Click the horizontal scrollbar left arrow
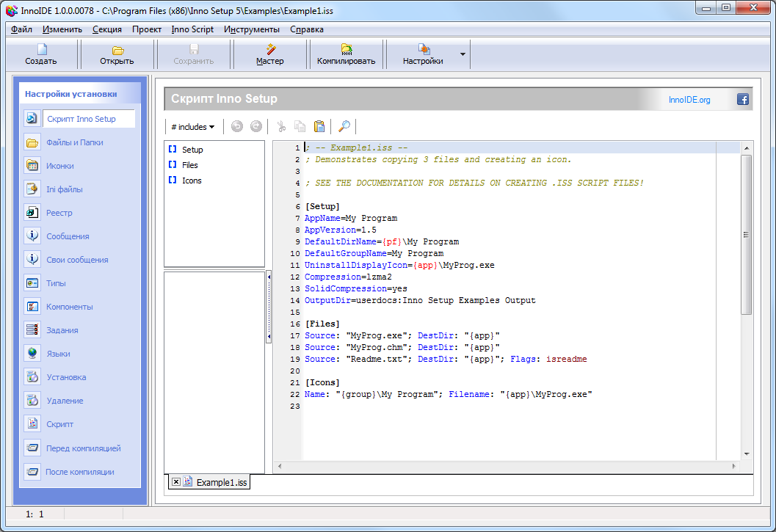Viewport: 776px width, 532px height. tap(280, 466)
